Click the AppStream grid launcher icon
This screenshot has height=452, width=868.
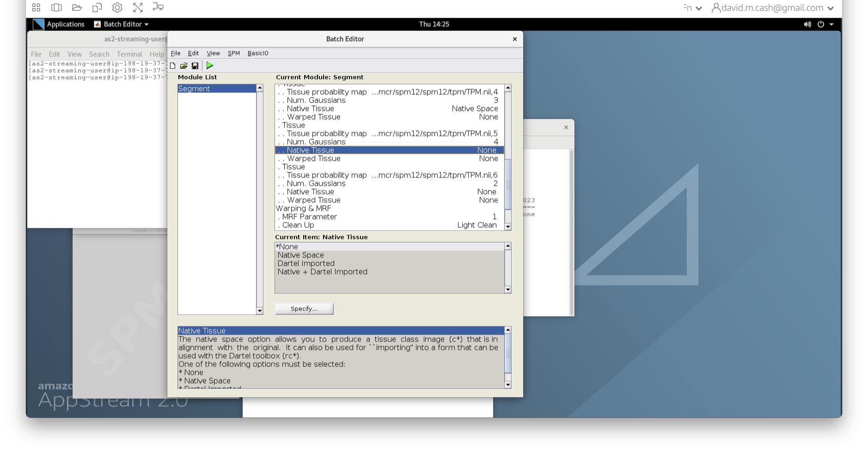(x=36, y=7)
